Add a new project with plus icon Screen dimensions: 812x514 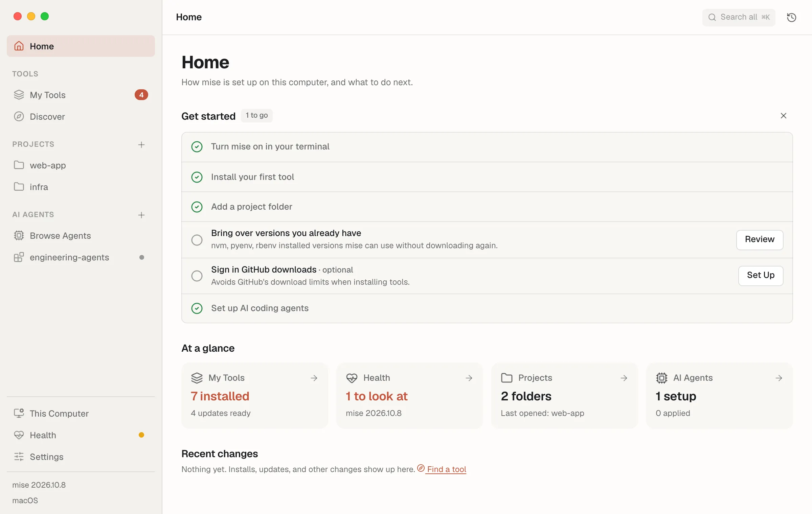click(141, 144)
